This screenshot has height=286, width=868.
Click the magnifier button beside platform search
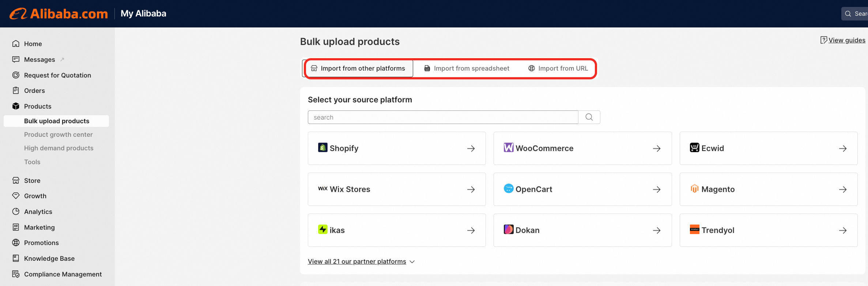click(589, 117)
